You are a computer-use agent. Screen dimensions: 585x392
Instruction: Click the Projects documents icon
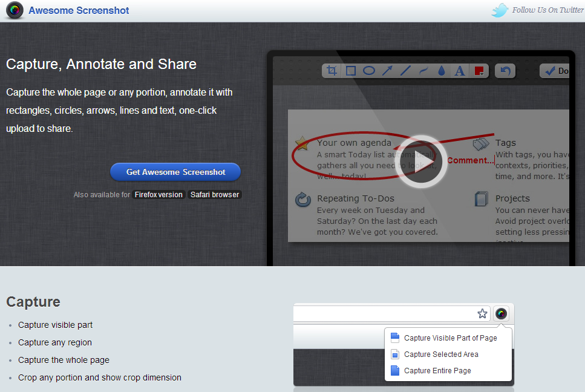482,199
